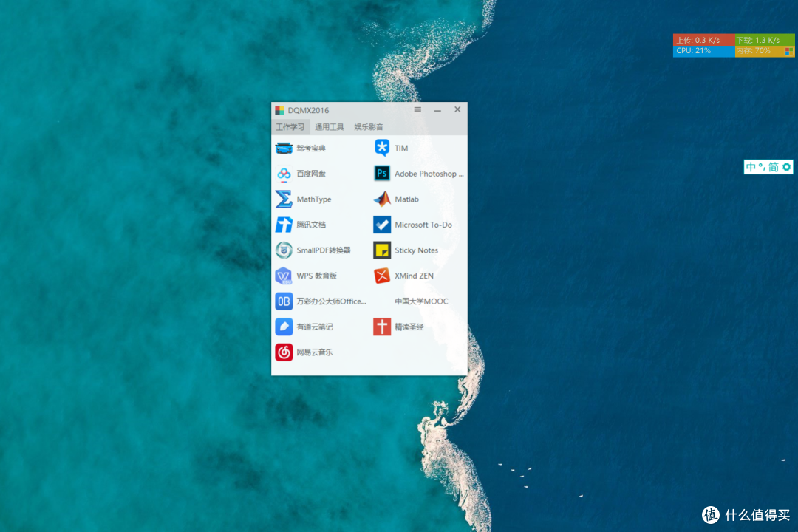Image resolution: width=798 pixels, height=532 pixels.
Task: Launch 百度网盘 from its cloud icon
Action: (284, 174)
